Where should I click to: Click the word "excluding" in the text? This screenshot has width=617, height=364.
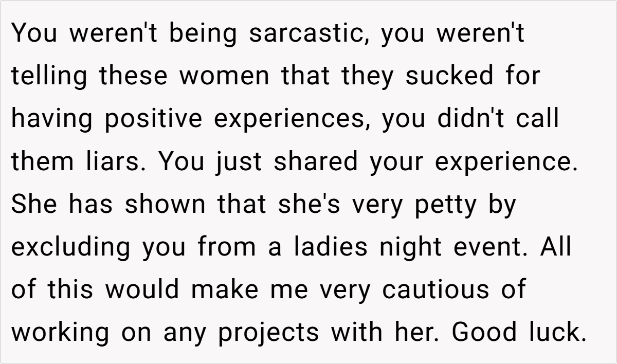pos(71,247)
